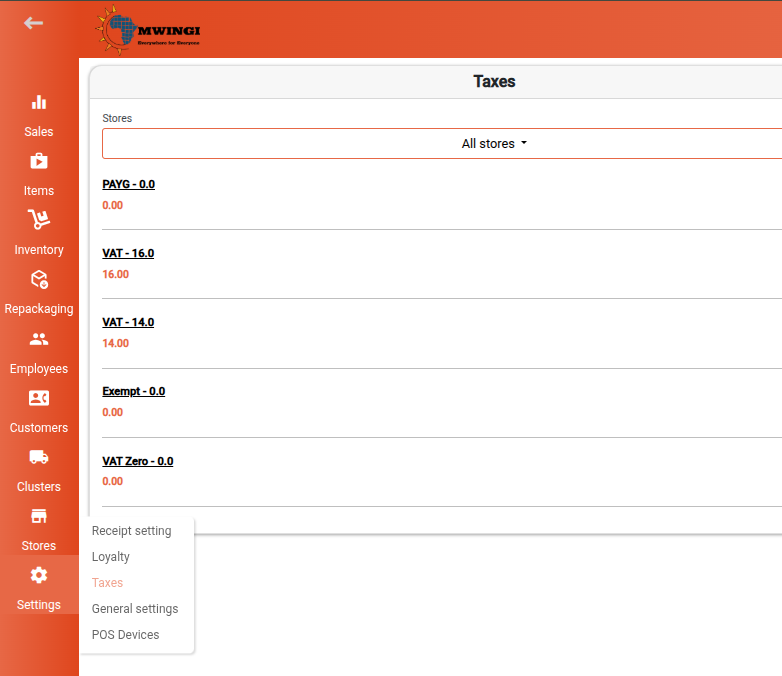
Task: Open the VAT Zero - 0.0 tax link
Action: 138,461
